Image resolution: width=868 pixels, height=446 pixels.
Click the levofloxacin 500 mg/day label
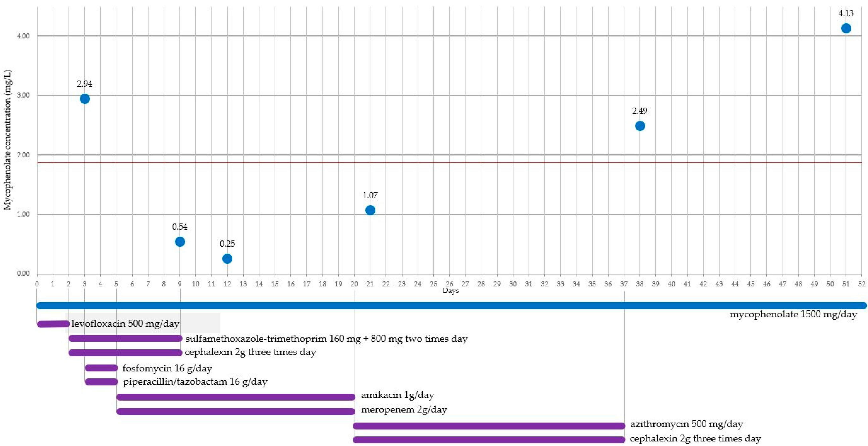pos(125,324)
